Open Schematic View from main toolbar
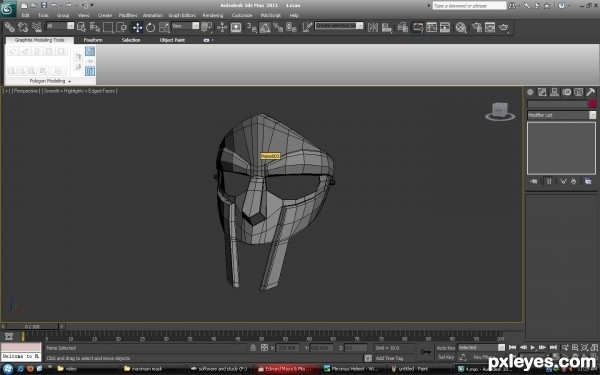The width and height of the screenshot is (600, 375). [445, 27]
